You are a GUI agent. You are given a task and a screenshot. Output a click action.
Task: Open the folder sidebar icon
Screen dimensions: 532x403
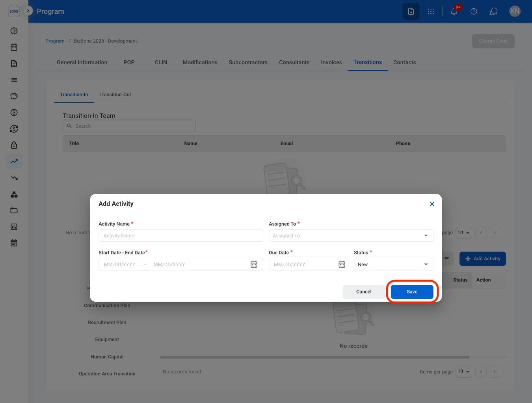(14, 210)
